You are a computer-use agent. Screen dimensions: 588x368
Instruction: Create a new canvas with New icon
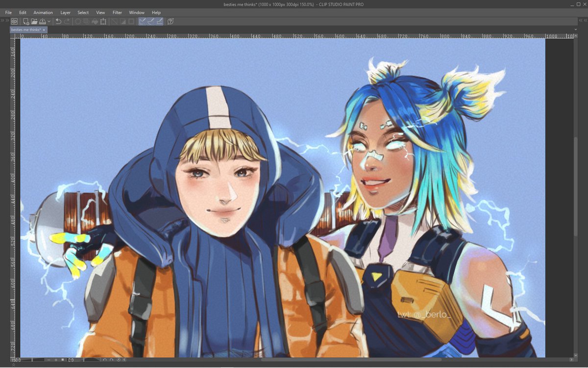(x=26, y=21)
